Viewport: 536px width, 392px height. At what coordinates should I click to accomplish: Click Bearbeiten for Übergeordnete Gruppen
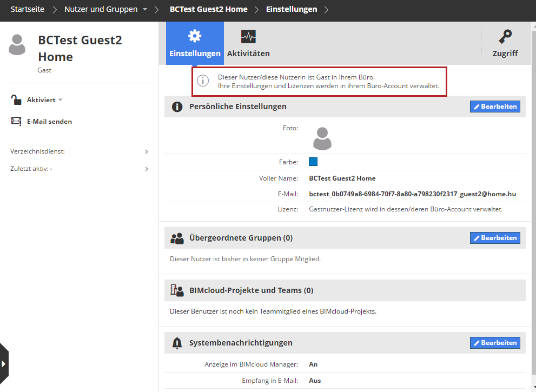point(495,238)
